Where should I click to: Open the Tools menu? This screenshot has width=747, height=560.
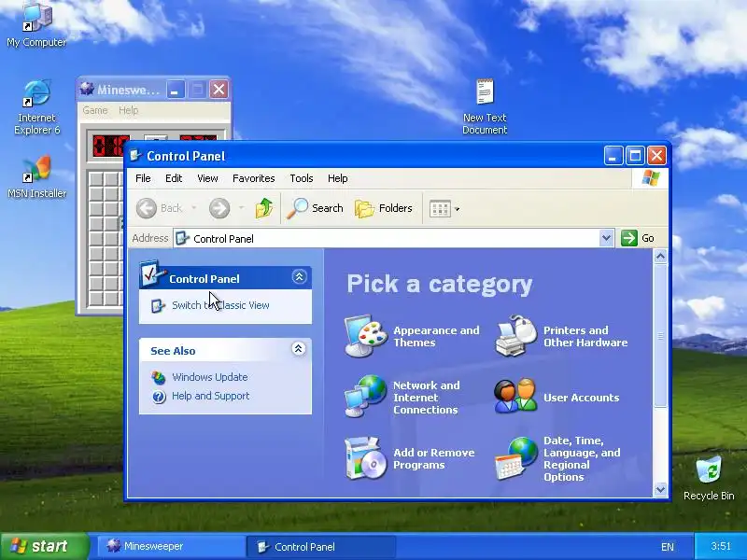point(302,178)
